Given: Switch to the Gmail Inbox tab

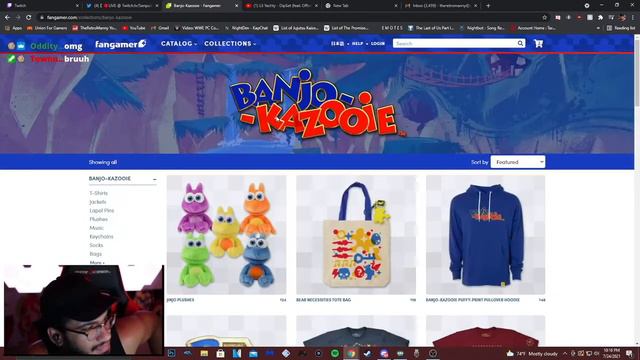Looking at the screenshot, I should pos(441,6).
